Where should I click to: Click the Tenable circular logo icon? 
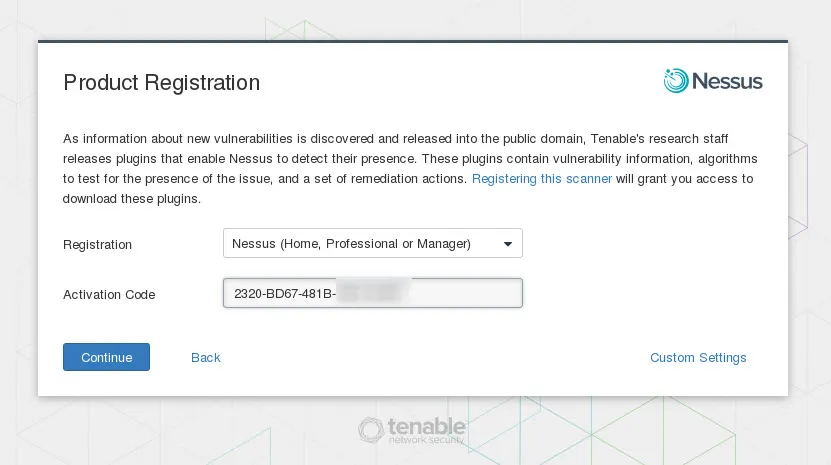coord(372,430)
